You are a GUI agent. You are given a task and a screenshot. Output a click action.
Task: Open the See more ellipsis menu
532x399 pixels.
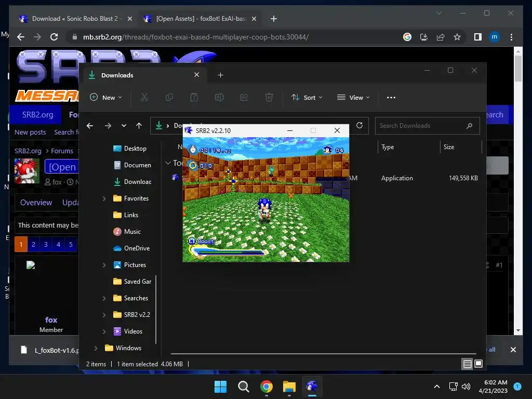pyautogui.click(x=391, y=97)
